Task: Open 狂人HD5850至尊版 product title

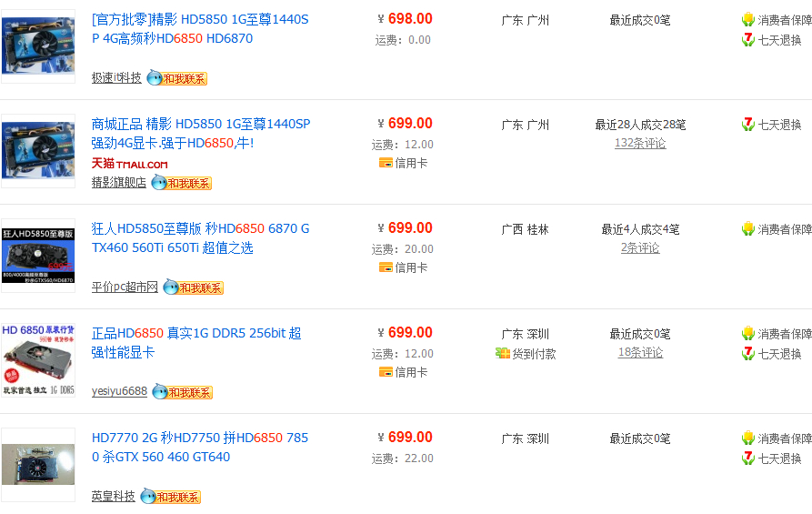Action: coord(200,238)
